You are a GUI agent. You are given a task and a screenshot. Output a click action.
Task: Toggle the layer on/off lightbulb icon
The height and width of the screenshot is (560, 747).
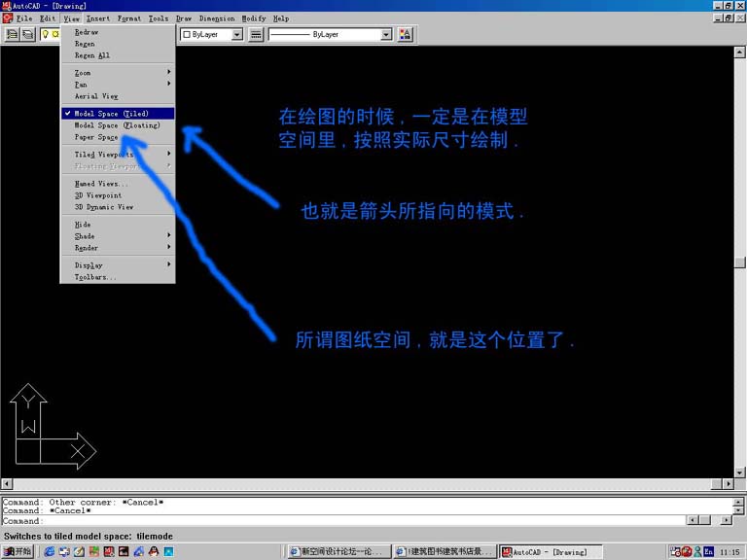tap(46, 34)
